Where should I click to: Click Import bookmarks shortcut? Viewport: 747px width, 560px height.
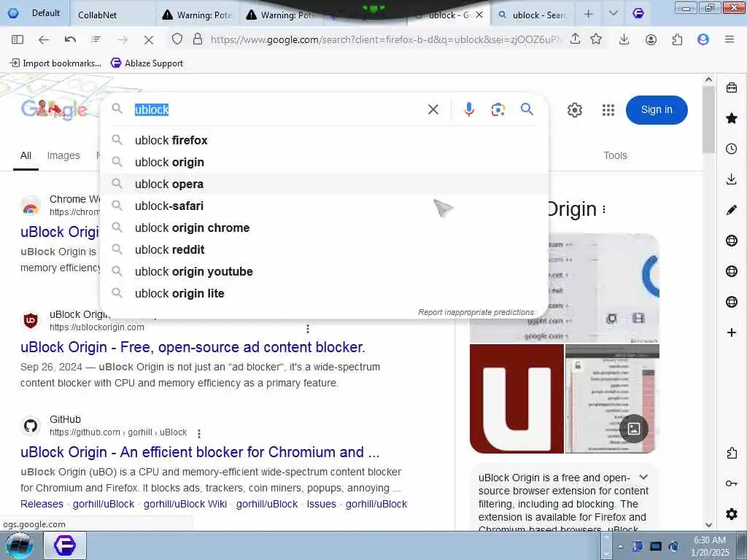(55, 63)
